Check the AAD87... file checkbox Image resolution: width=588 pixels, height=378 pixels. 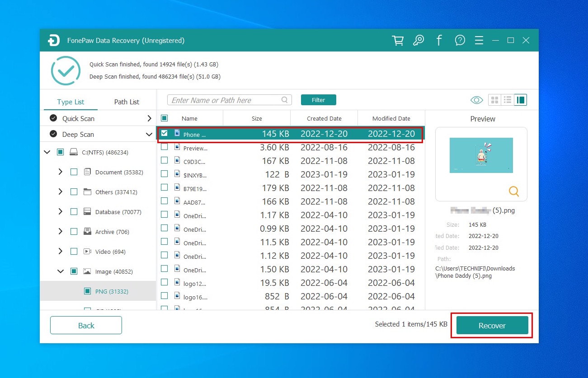coord(165,201)
